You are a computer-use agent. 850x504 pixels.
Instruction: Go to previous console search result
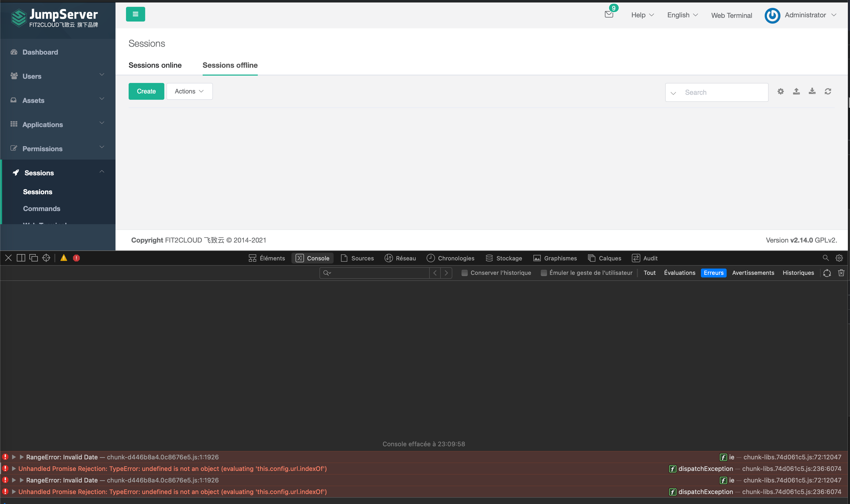(435, 273)
